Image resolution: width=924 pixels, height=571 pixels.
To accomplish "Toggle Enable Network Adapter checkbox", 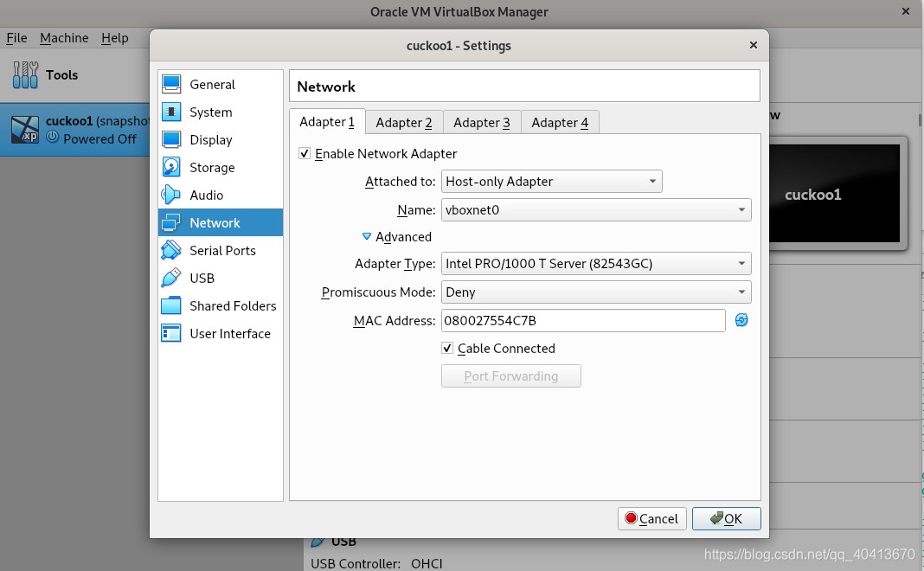I will [x=304, y=154].
